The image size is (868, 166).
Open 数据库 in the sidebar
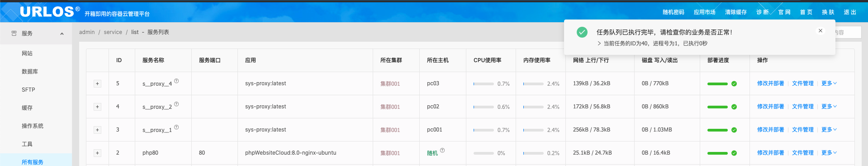coord(30,72)
